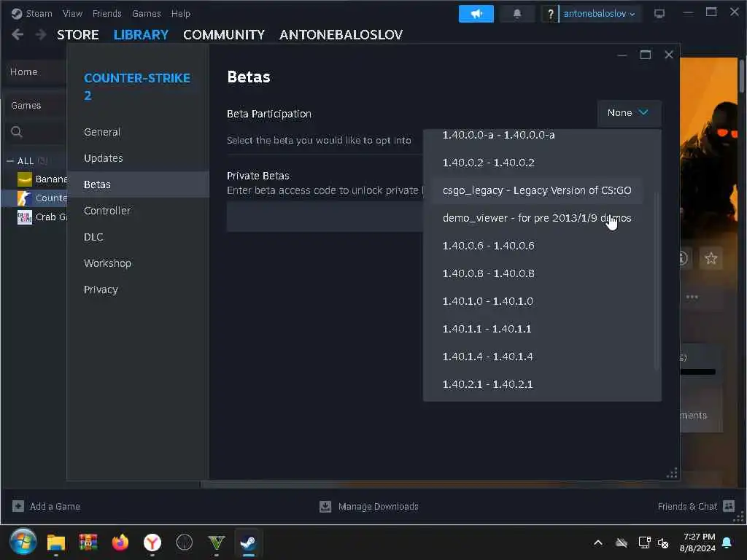Click the Counter-Strike 2 library icon

(24, 198)
